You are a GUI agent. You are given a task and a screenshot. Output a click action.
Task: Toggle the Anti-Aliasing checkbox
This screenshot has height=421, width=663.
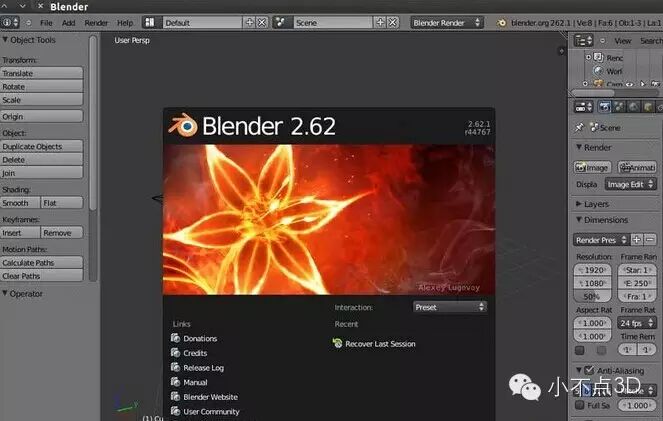coord(589,370)
